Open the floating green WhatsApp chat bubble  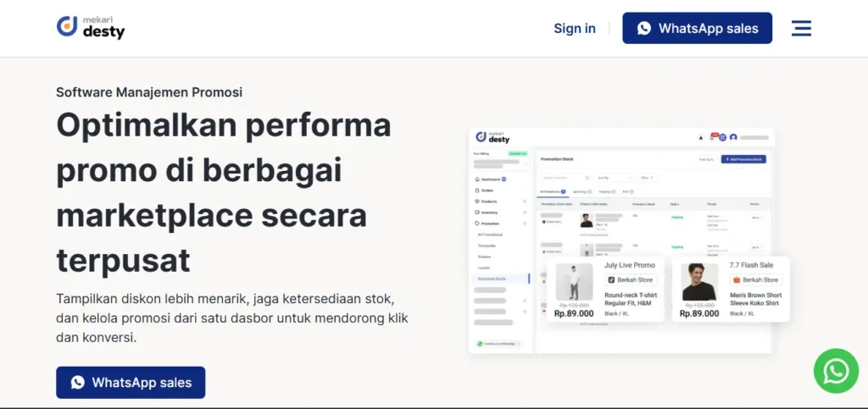(x=835, y=371)
